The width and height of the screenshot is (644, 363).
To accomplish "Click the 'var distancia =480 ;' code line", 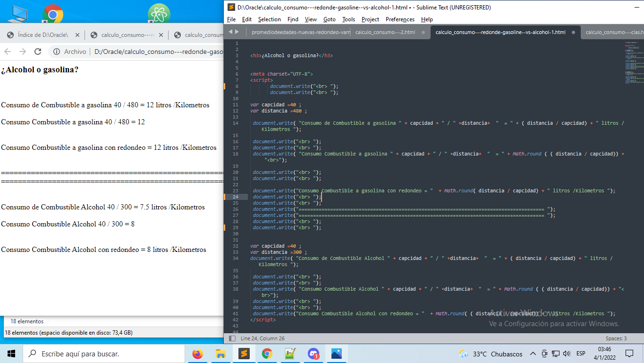I will (279, 111).
